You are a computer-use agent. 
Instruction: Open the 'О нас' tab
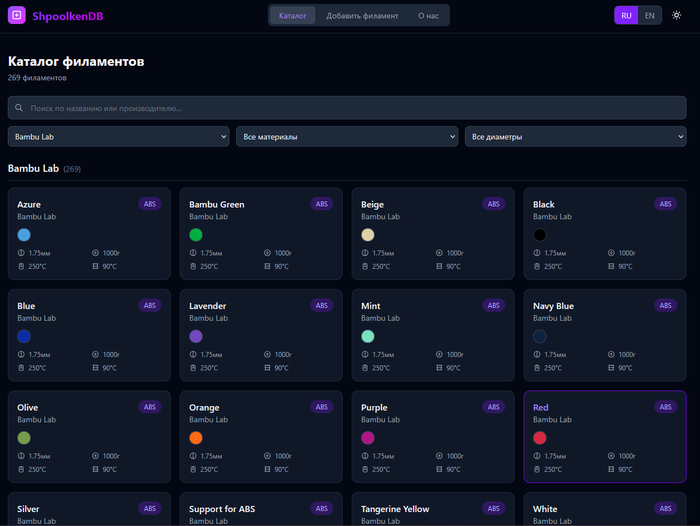point(428,16)
